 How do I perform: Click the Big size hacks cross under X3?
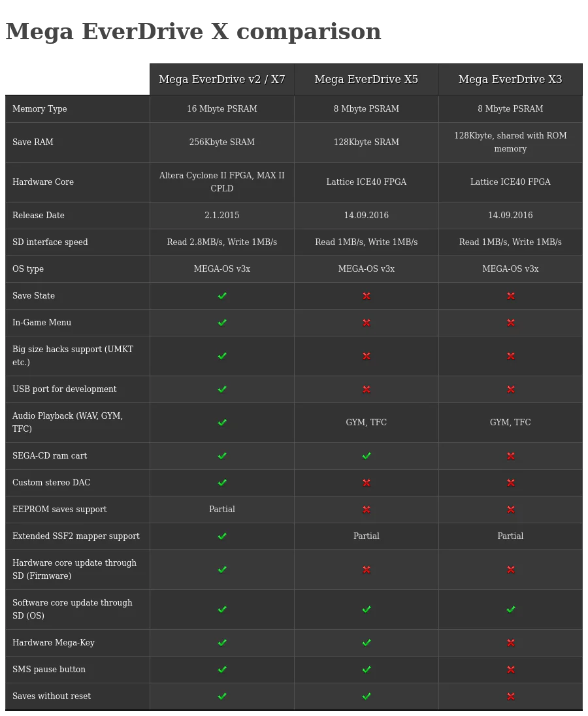(x=511, y=356)
